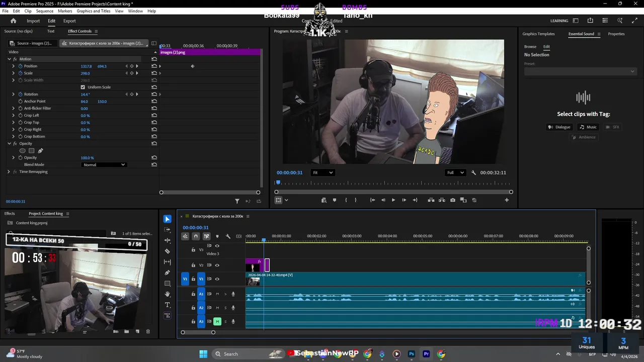Screen dimensions: 644x362
Task: Select the Rectangle tool
Action: 168,284
